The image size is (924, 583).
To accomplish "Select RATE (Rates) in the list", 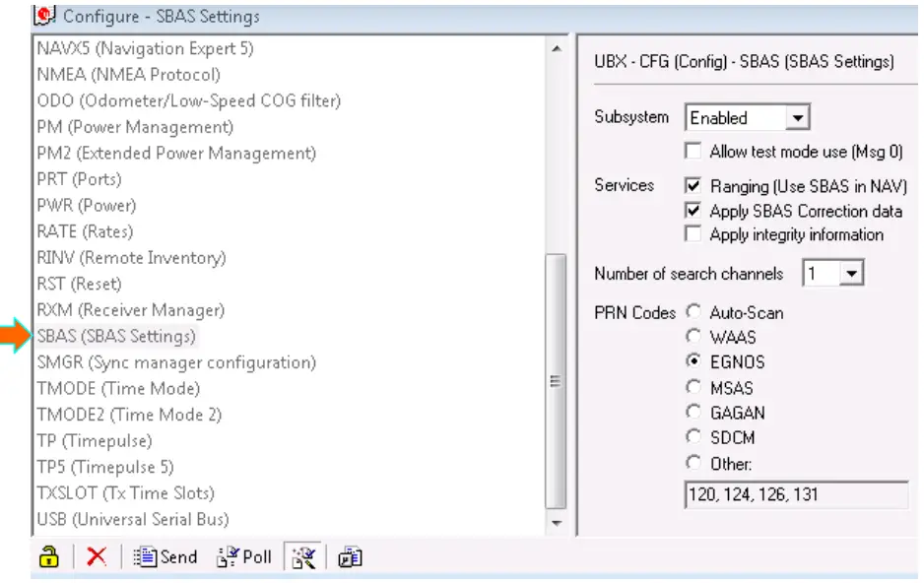I will [84, 232].
